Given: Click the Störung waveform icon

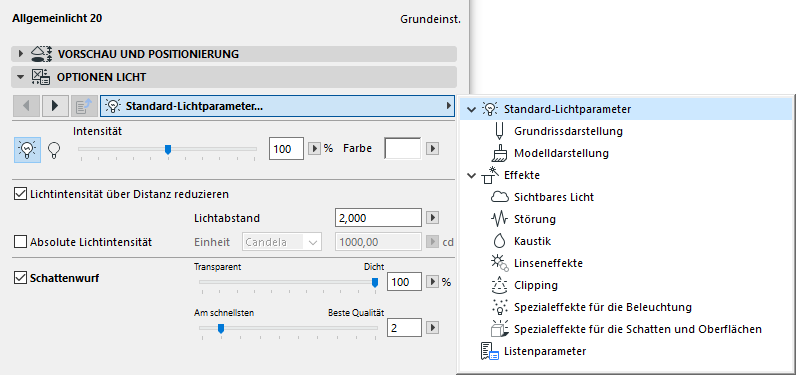Looking at the screenshot, I should [x=500, y=219].
